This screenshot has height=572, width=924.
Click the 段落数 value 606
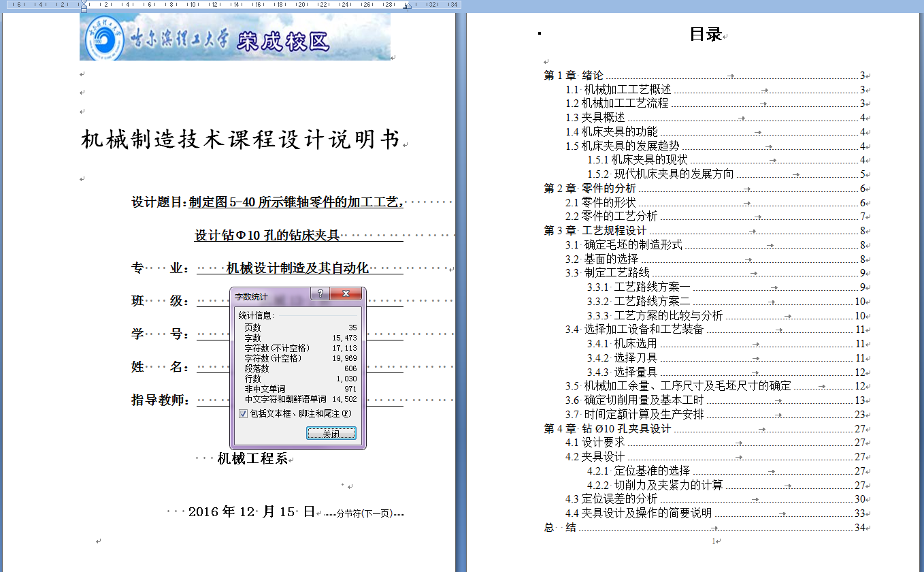[x=350, y=368]
